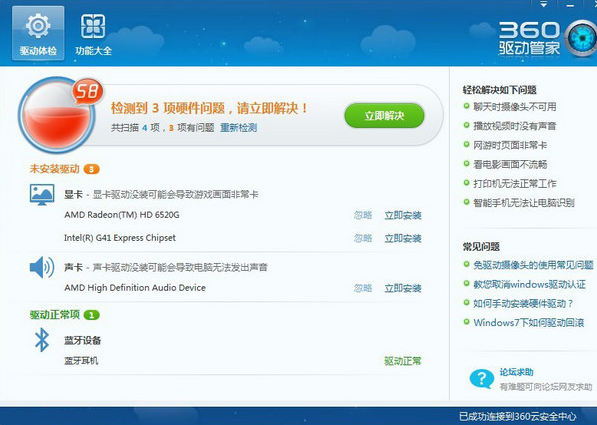Open 教您取消windows驱动认证 link
This screenshot has width=597, height=425.
529,284
